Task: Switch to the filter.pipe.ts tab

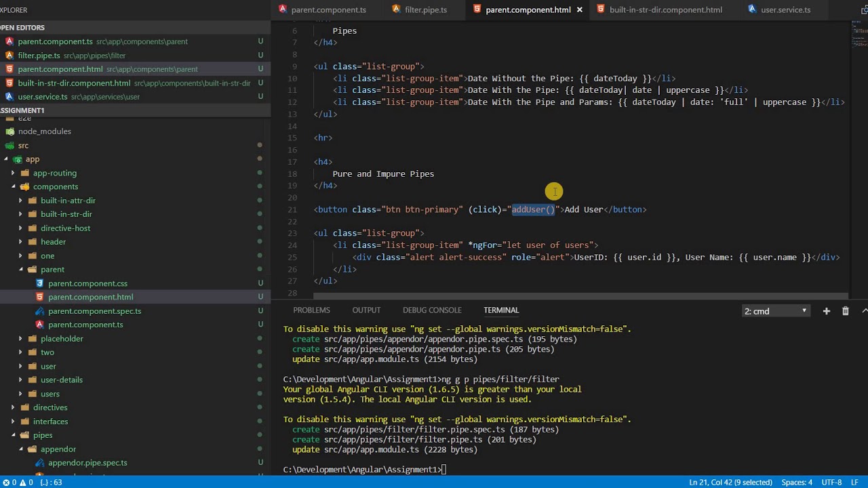Action: coord(426,9)
